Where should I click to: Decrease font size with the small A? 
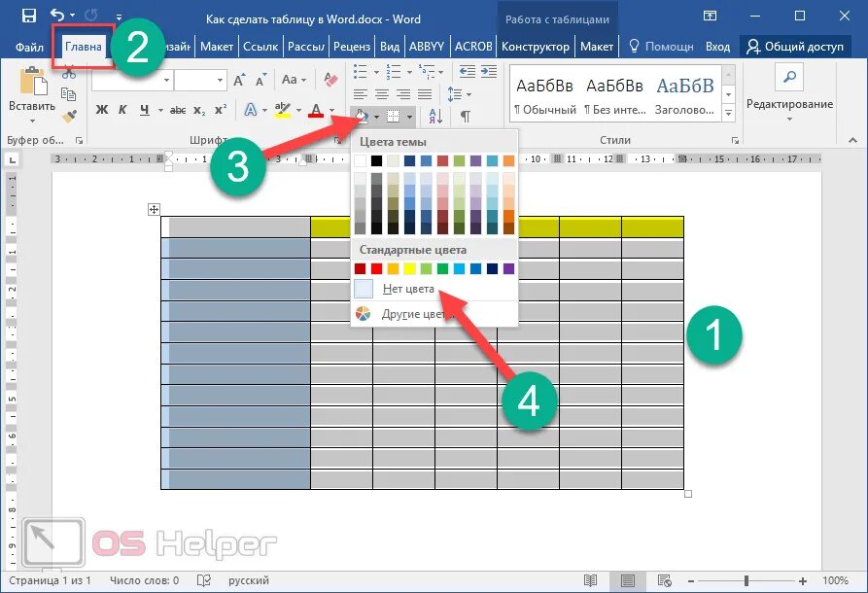260,81
